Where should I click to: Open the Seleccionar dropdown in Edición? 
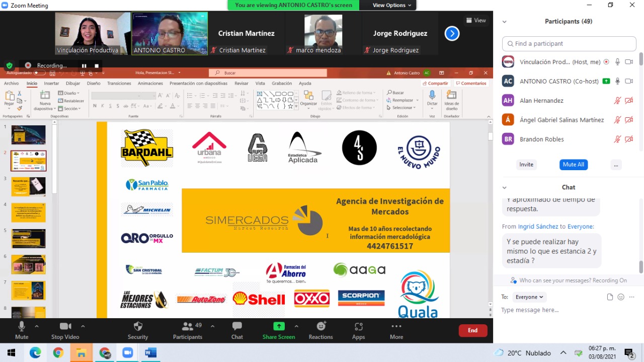pos(401,108)
